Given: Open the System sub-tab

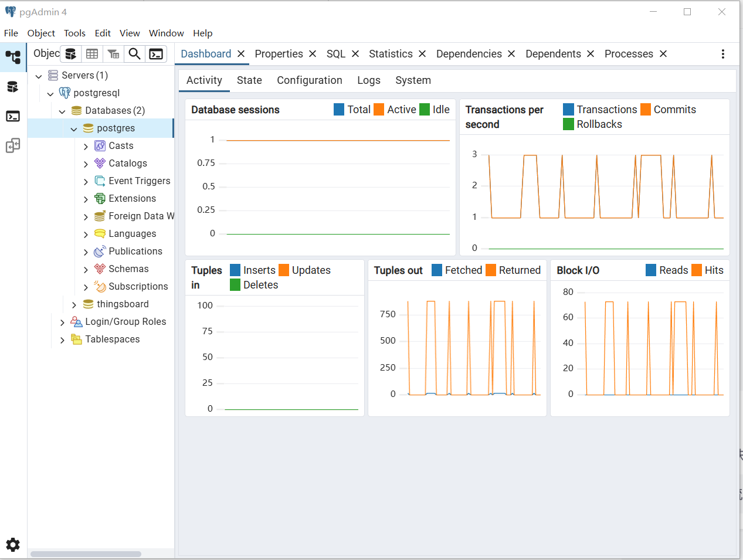Looking at the screenshot, I should [413, 80].
